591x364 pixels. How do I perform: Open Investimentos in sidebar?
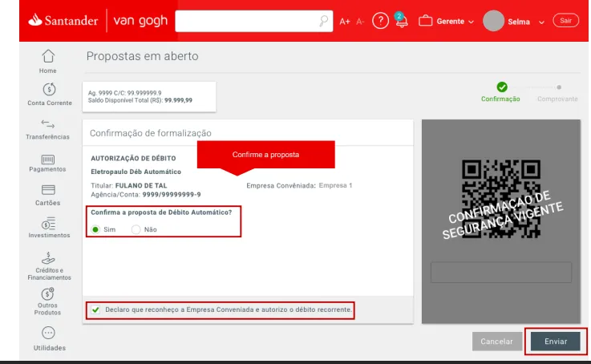pyautogui.click(x=48, y=223)
